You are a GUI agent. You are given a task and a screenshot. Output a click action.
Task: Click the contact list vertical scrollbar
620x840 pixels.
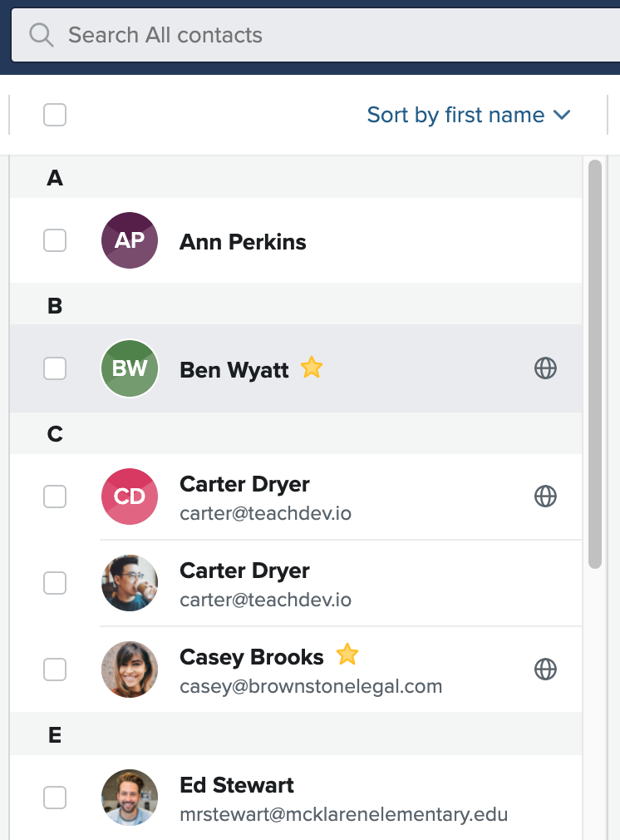(595, 364)
